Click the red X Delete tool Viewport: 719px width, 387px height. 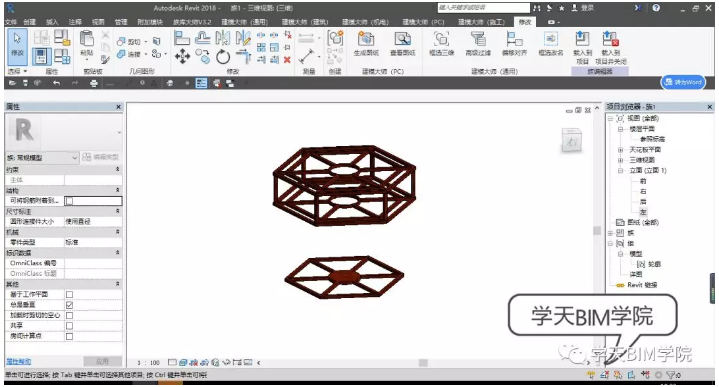pyautogui.click(x=287, y=60)
